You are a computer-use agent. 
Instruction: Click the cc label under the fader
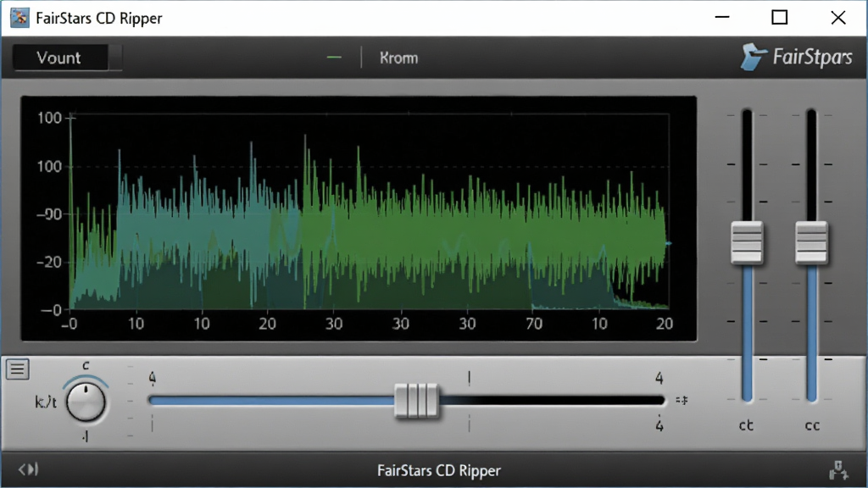pyautogui.click(x=812, y=425)
